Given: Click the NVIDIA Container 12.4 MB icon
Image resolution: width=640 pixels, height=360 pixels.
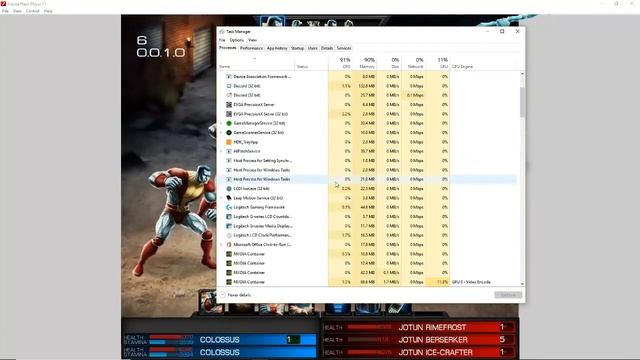Looking at the screenshot, I should click(229, 263).
